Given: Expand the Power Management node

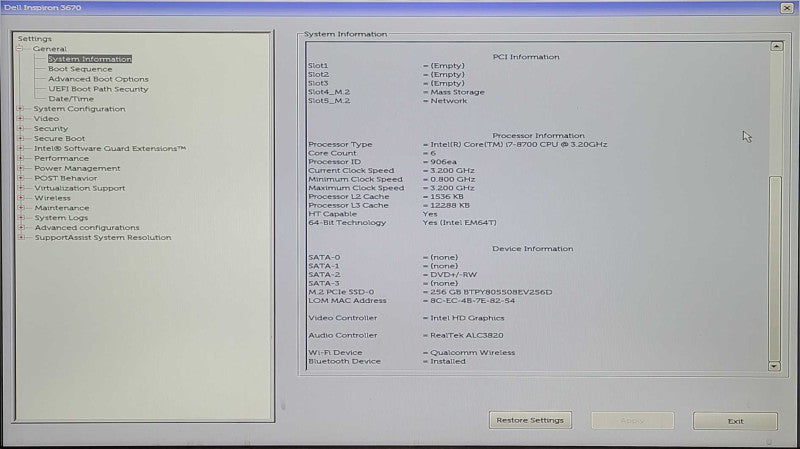Looking at the screenshot, I should tap(20, 168).
